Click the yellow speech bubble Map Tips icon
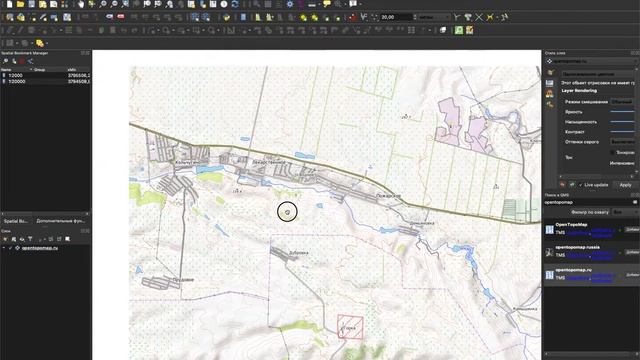This screenshot has height=360, width=640. coord(327,4)
